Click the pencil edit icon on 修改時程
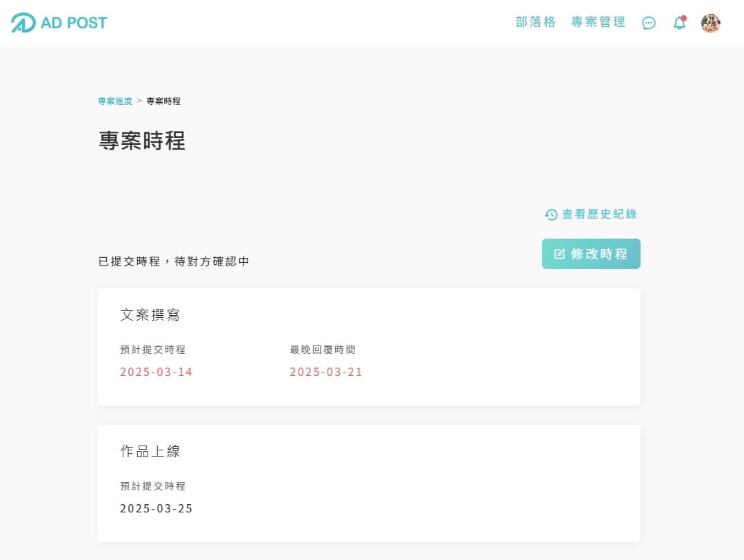The height and width of the screenshot is (560, 744). tap(560, 254)
